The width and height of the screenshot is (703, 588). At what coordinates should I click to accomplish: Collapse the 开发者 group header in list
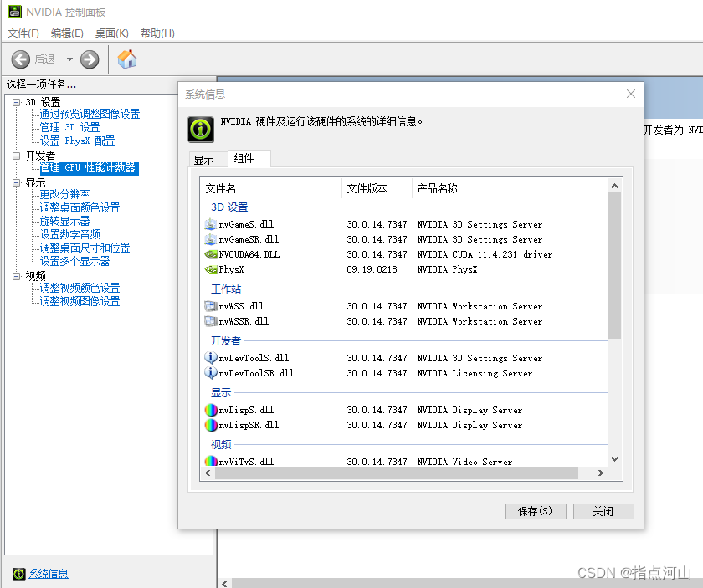(226, 341)
